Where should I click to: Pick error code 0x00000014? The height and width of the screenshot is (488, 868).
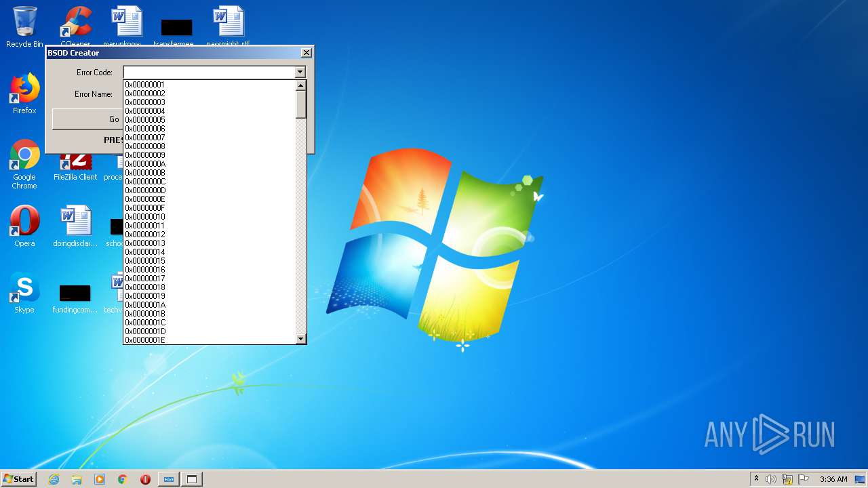coord(210,252)
